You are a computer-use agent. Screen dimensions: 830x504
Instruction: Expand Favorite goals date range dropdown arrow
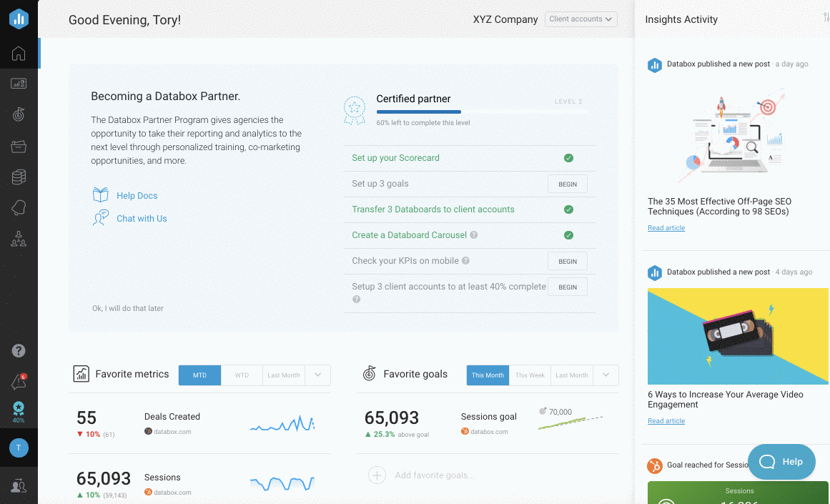[606, 375]
